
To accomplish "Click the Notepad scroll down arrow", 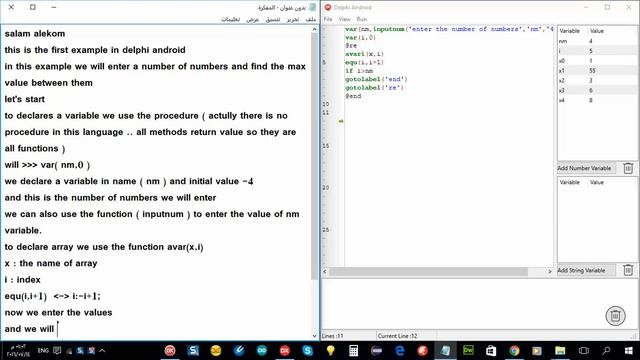I will [314, 336].
